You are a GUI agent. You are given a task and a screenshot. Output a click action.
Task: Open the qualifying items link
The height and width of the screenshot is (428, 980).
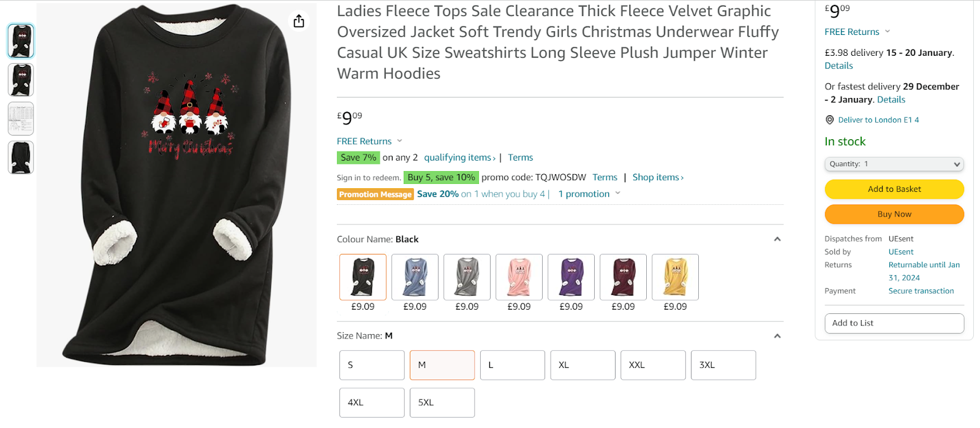tap(460, 158)
